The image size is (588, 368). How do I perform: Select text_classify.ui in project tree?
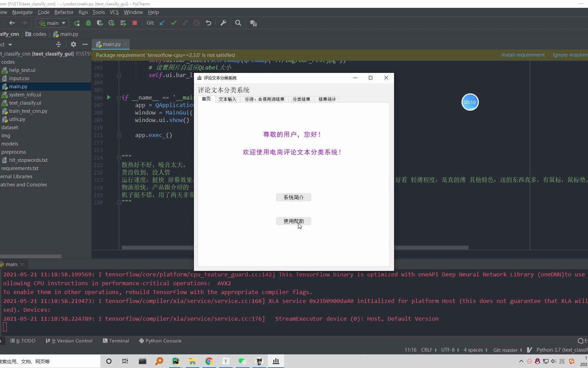(x=25, y=103)
